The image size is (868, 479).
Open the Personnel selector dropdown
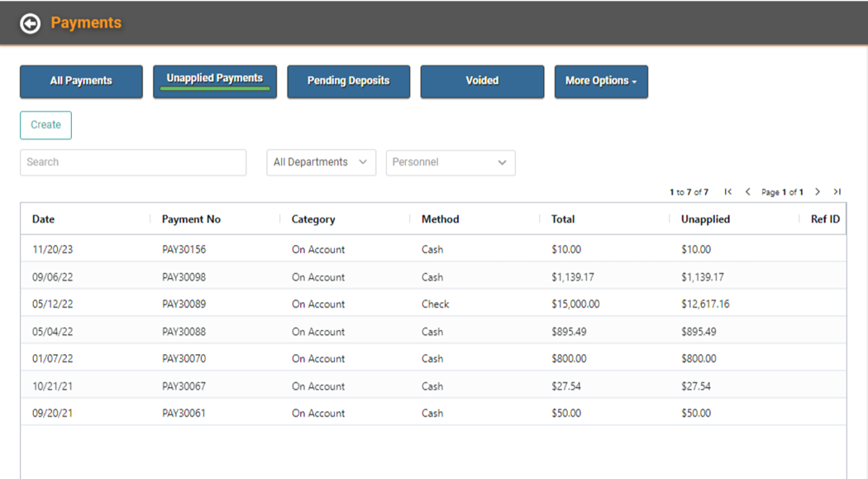tap(451, 162)
